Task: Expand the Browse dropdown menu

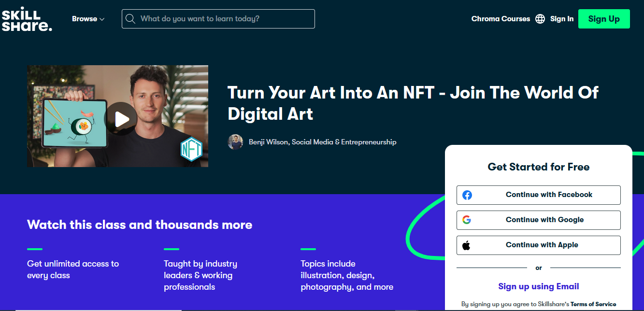Action: coord(85,19)
